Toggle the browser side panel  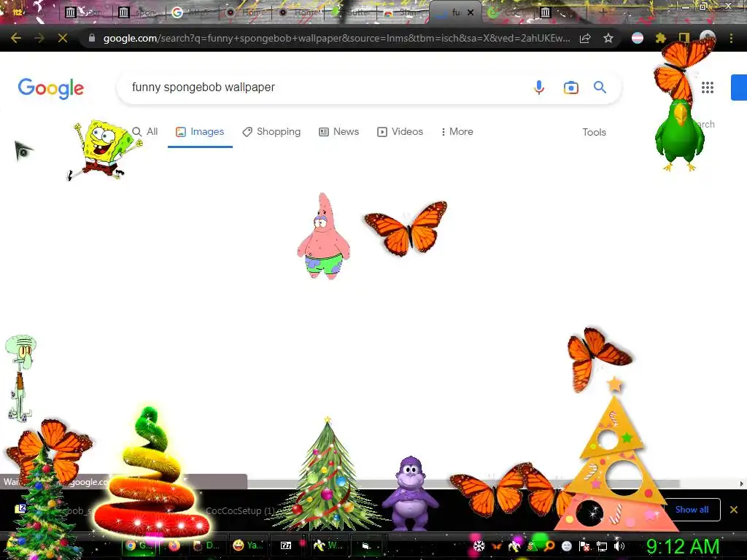(684, 38)
